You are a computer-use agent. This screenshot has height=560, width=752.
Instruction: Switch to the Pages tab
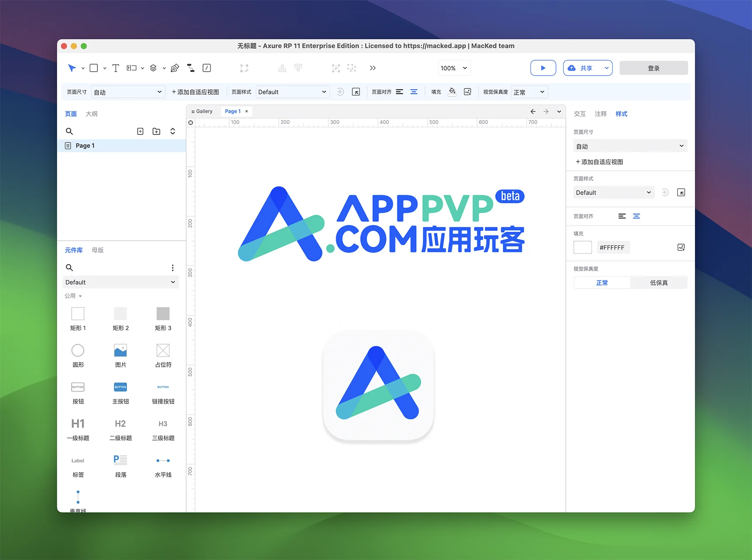pos(71,114)
